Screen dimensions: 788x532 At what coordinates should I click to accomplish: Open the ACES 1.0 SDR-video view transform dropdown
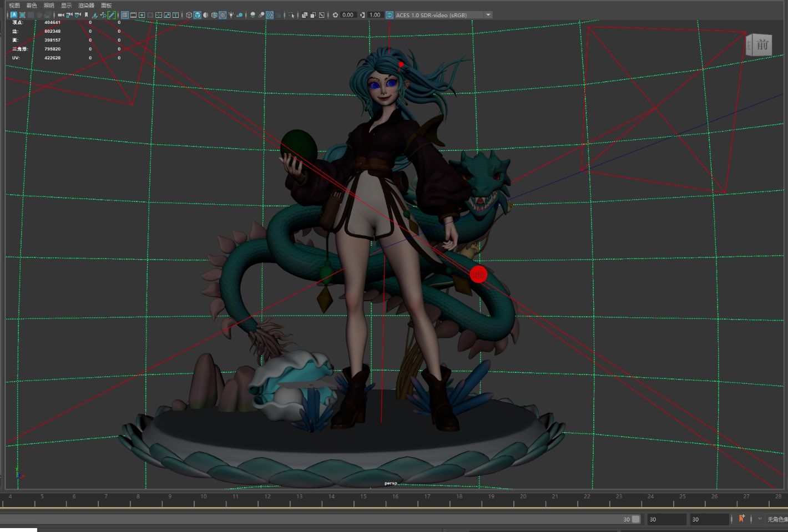[443, 15]
